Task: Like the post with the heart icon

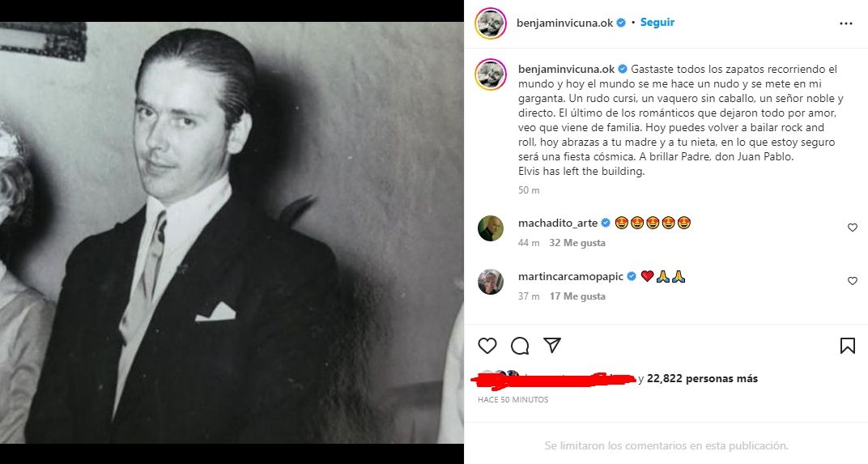Action: click(x=487, y=346)
